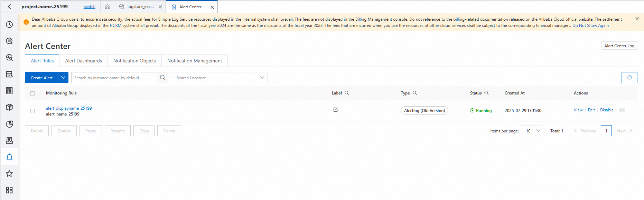Switch to the Notification Management tab

coord(195,61)
